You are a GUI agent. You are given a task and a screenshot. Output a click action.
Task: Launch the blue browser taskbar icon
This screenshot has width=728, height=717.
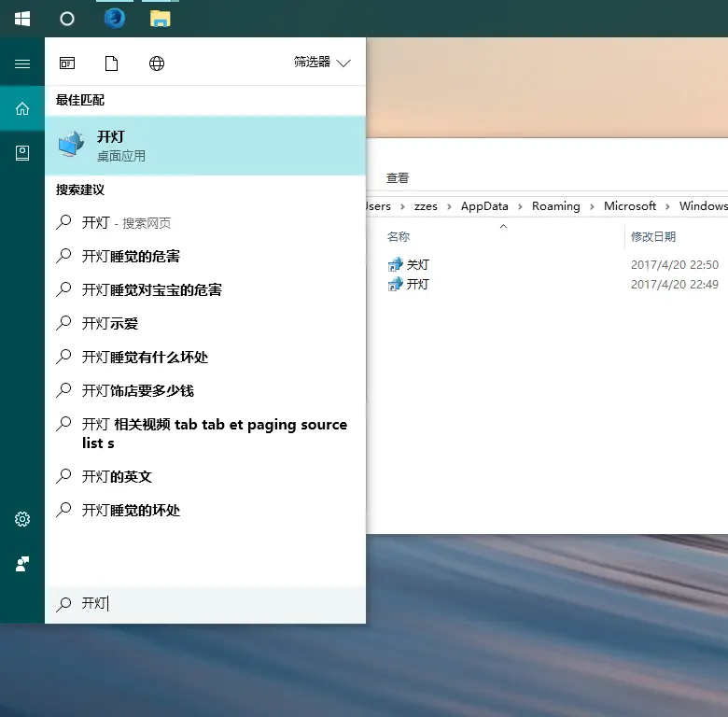114,19
